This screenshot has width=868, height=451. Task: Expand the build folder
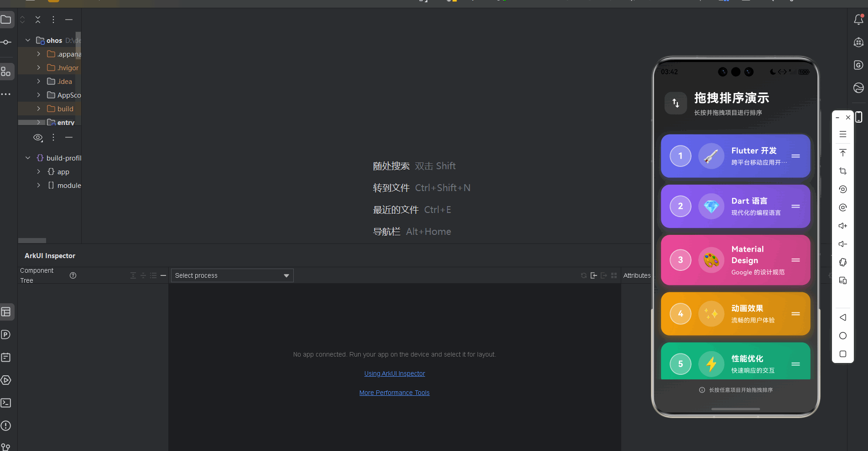[39, 109]
